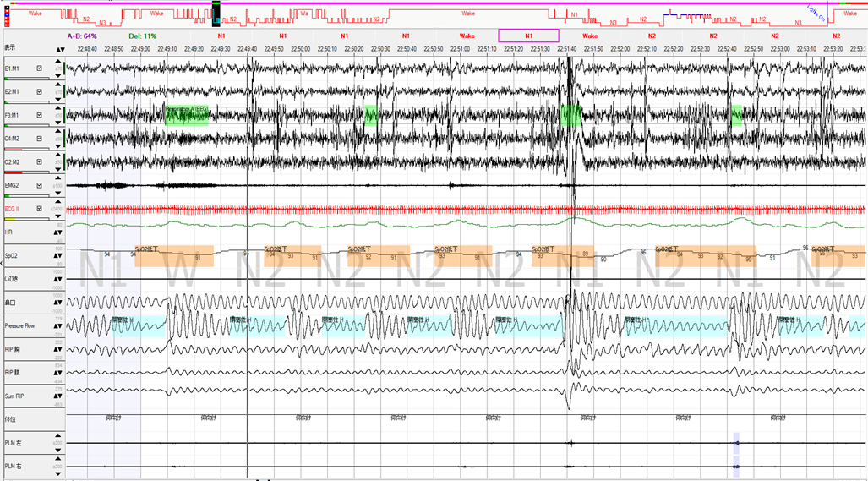Adjust the yellow slider bar under ECG II
Screen dimensions: 868x481
click(x=26, y=220)
